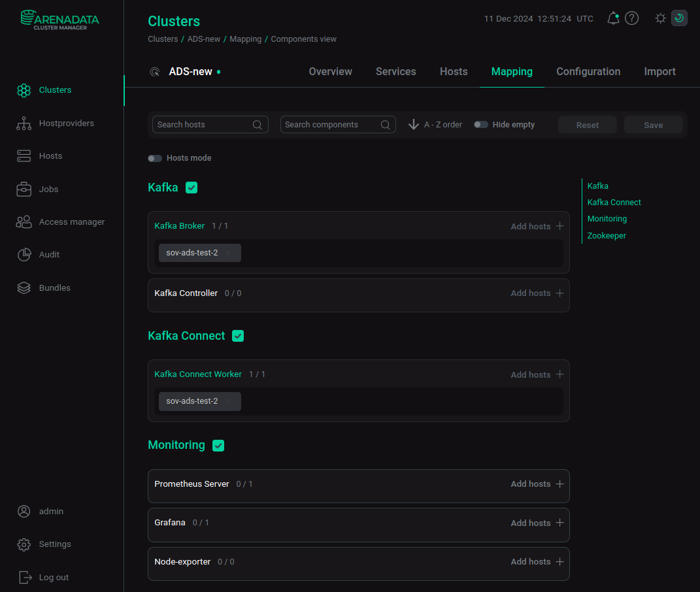Screen dimensions: 700x592
Task: Toggle the A - Z order sort arrow
Action: pos(413,125)
